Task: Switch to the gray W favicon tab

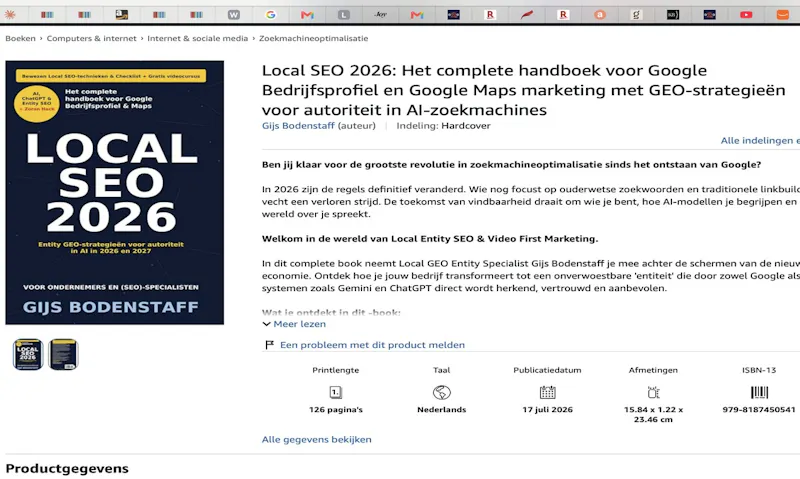Action: [x=234, y=15]
